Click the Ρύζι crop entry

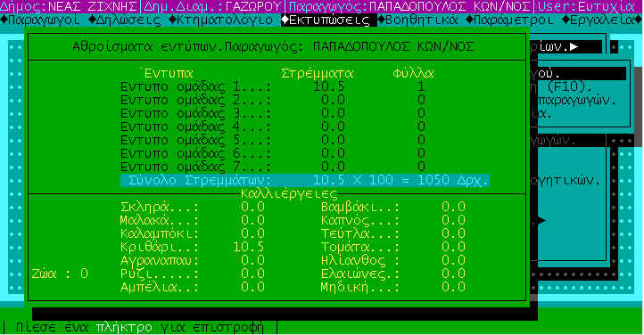click(192, 274)
